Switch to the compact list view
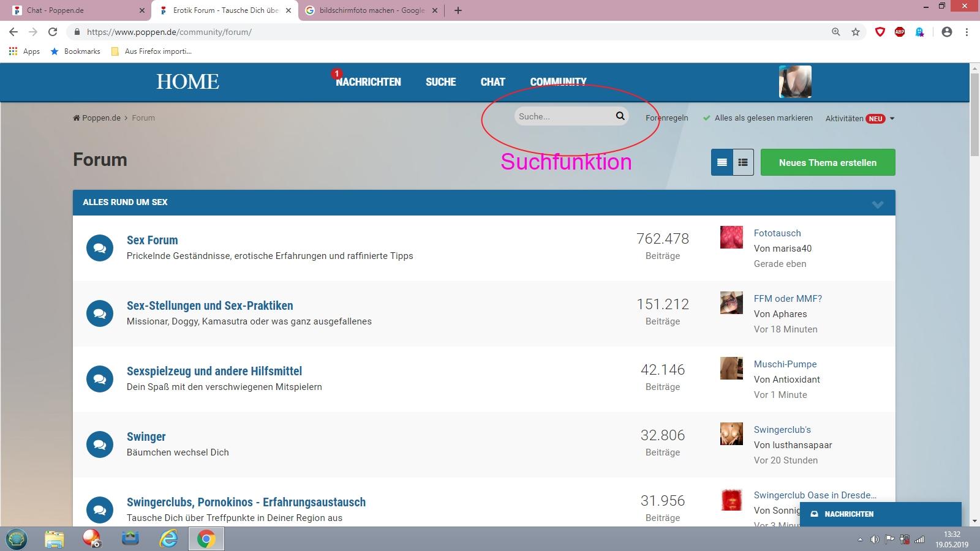Screen dimensions: 980x551 point(722,162)
